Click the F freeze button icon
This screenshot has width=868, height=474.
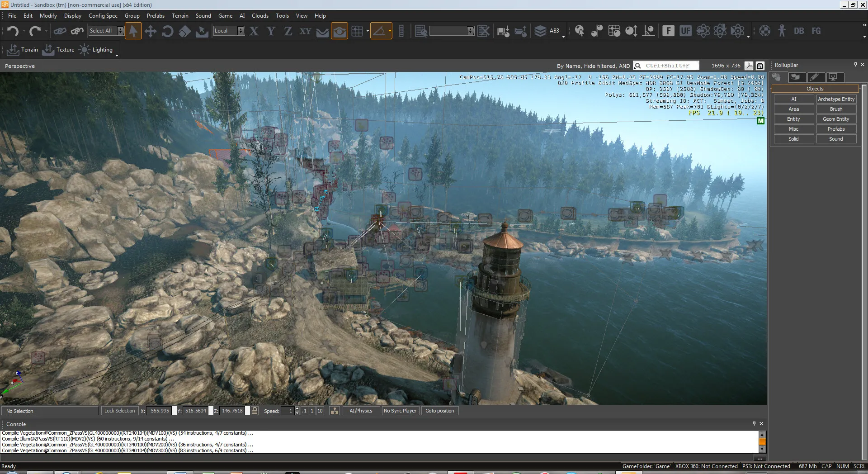[x=668, y=31]
